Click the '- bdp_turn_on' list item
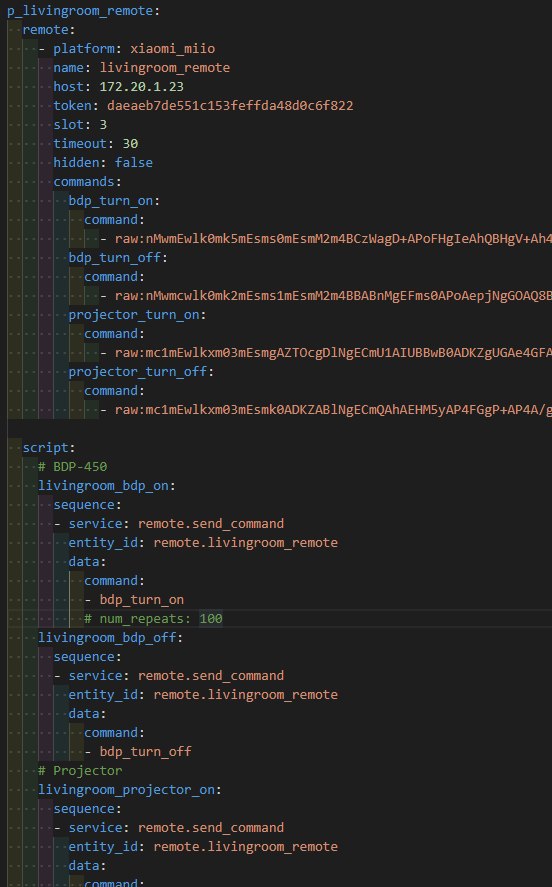The image size is (552, 887). tap(134, 600)
